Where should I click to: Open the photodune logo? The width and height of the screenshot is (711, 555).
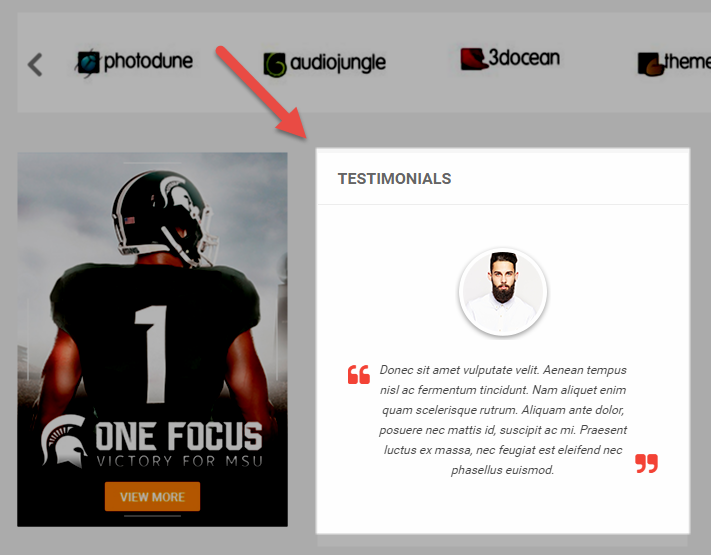[x=134, y=62]
